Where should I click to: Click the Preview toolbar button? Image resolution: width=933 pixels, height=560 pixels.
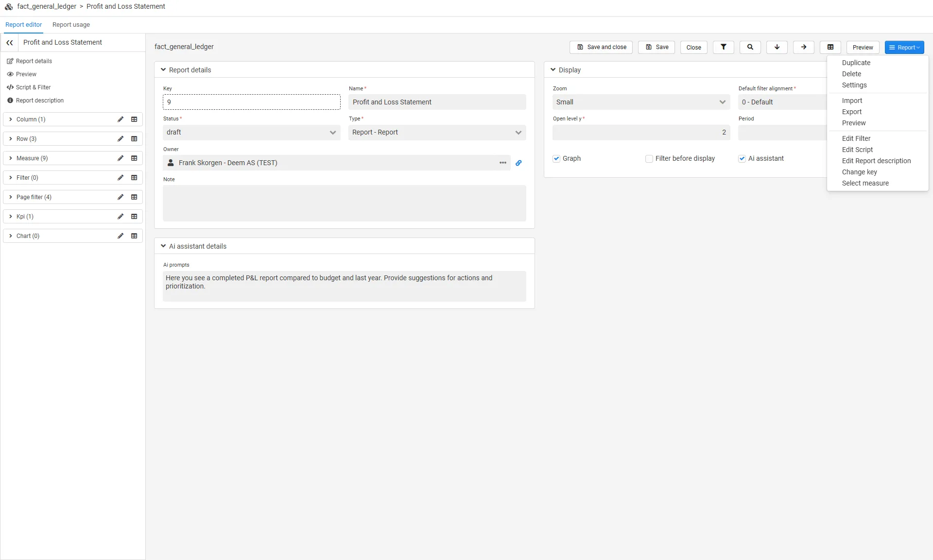point(863,47)
